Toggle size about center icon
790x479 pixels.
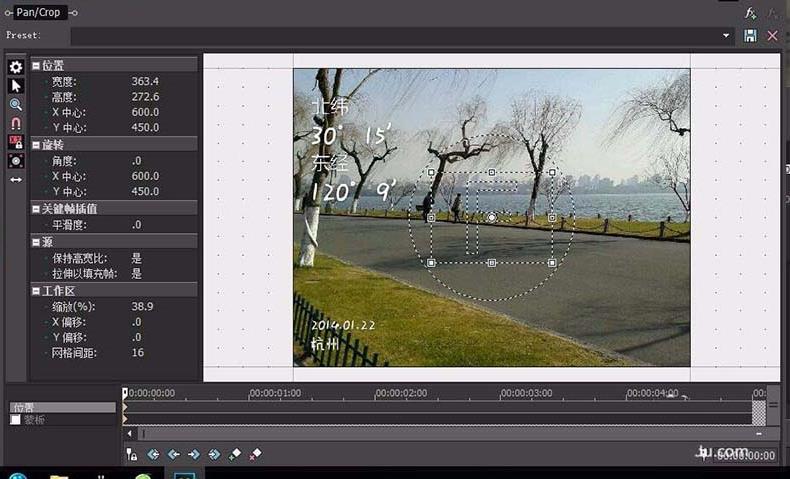[x=16, y=161]
